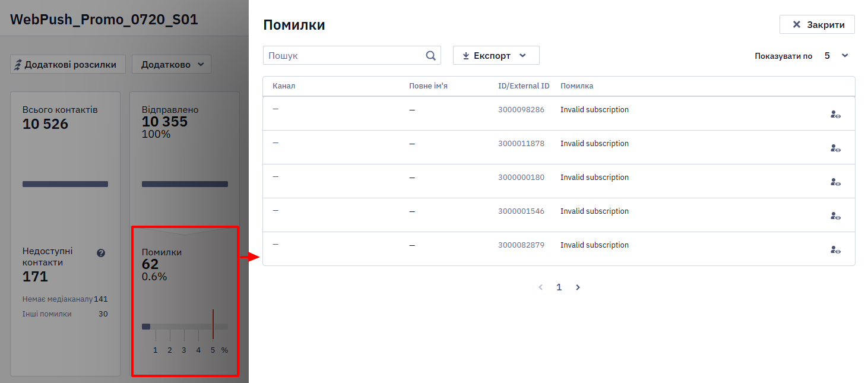Open contact ID 3000000180 link
The image size is (868, 383).
[x=521, y=178]
